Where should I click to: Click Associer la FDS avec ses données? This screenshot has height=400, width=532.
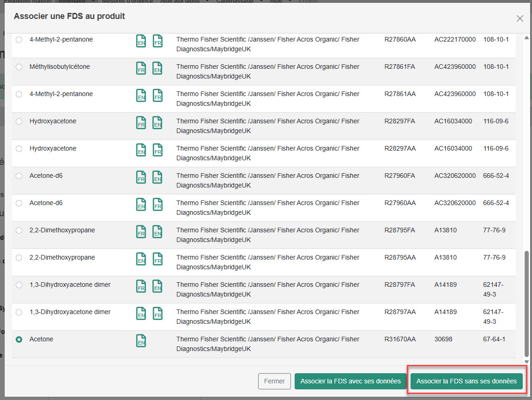pyautogui.click(x=351, y=382)
